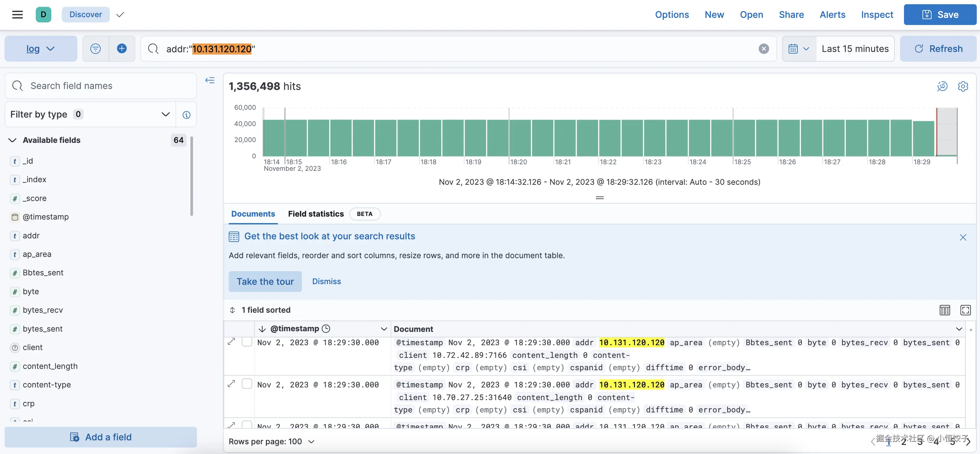The image size is (980, 454).
Task: Click the edit visualization icon
Action: pyautogui.click(x=942, y=86)
